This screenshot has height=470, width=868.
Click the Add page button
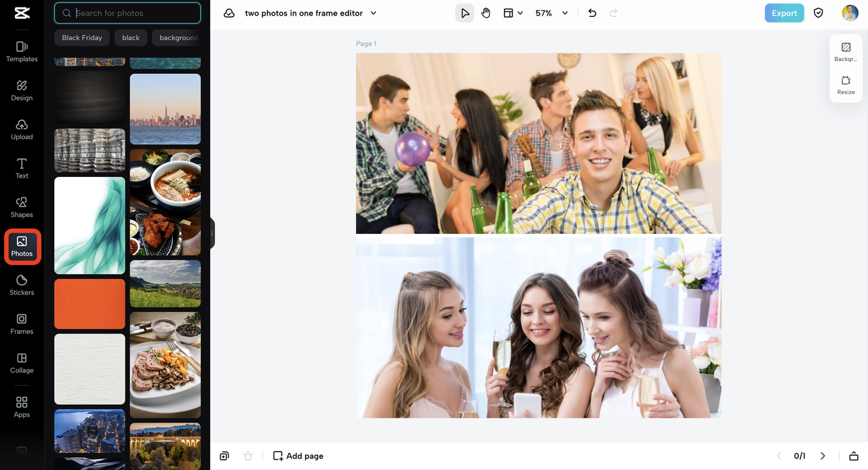click(298, 456)
